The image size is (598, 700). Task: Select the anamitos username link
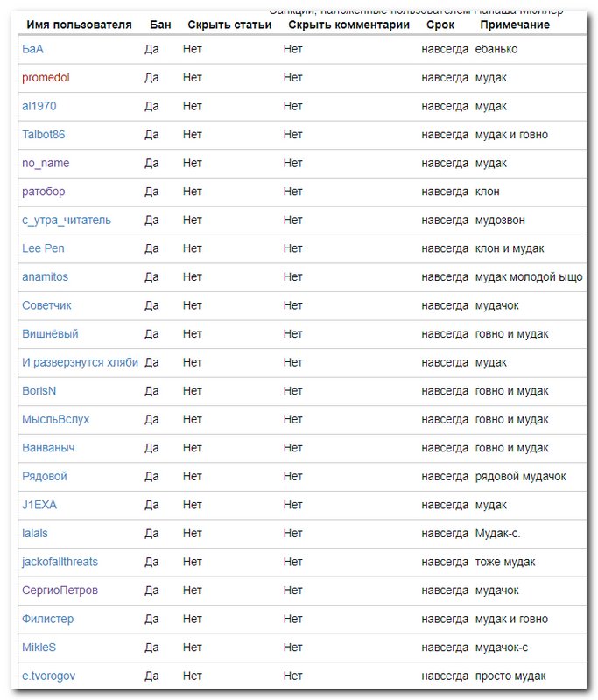pyautogui.click(x=46, y=277)
